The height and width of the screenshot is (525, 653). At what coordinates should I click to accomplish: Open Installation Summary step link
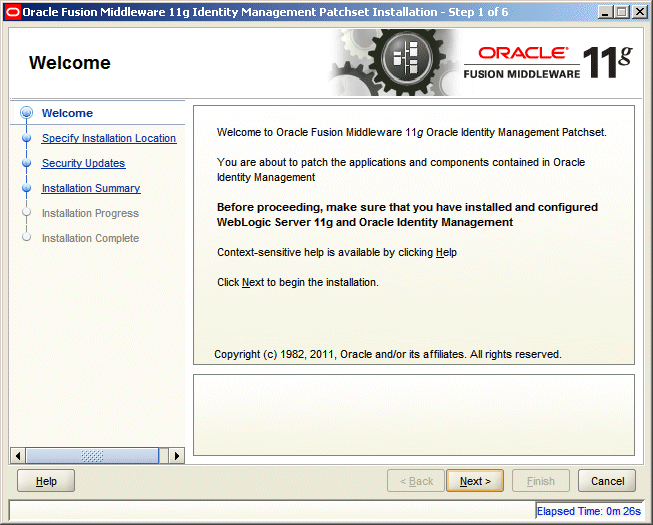pos(91,188)
